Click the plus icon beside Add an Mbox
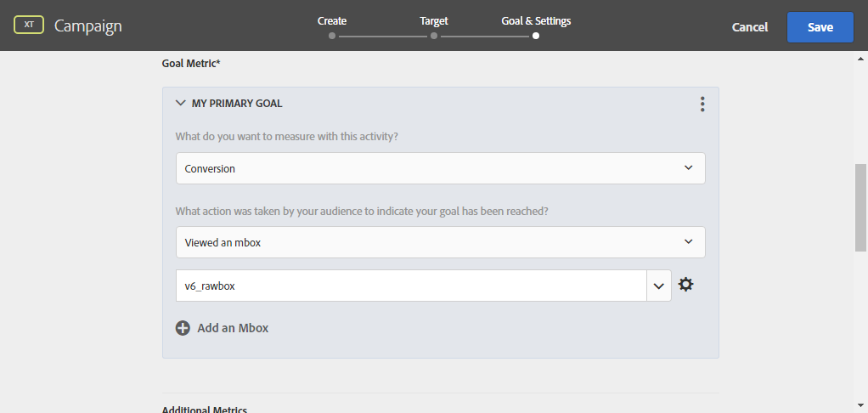The image size is (868, 413). pyautogui.click(x=183, y=328)
